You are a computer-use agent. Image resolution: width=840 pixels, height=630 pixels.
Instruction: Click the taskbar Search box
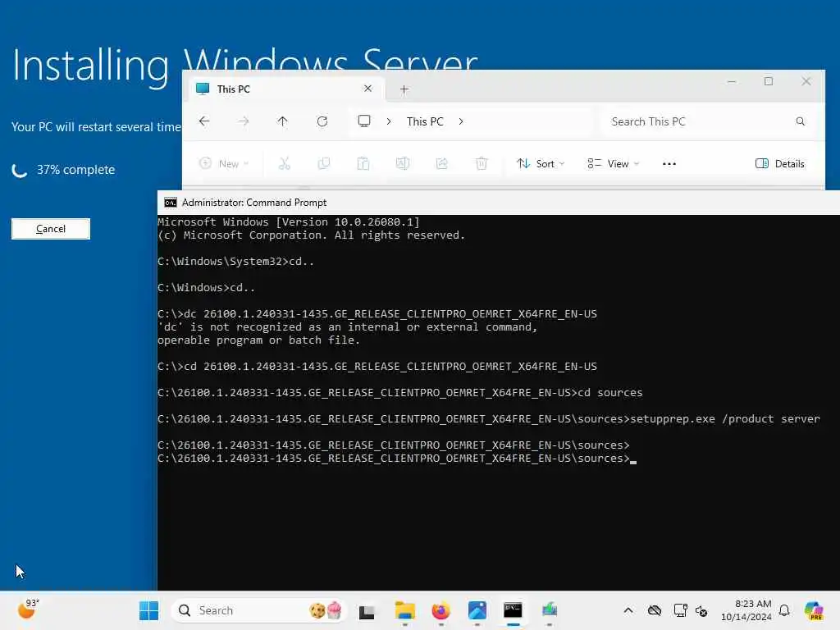(259, 610)
